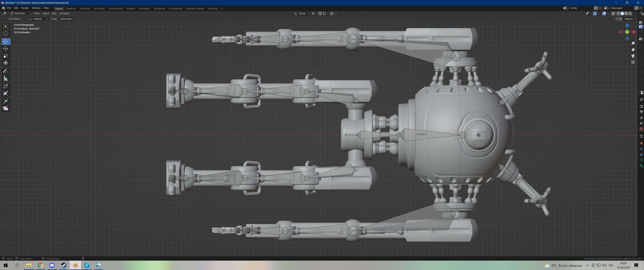
Task: Open the Select Box drag dropdown
Action: (x=67, y=19)
